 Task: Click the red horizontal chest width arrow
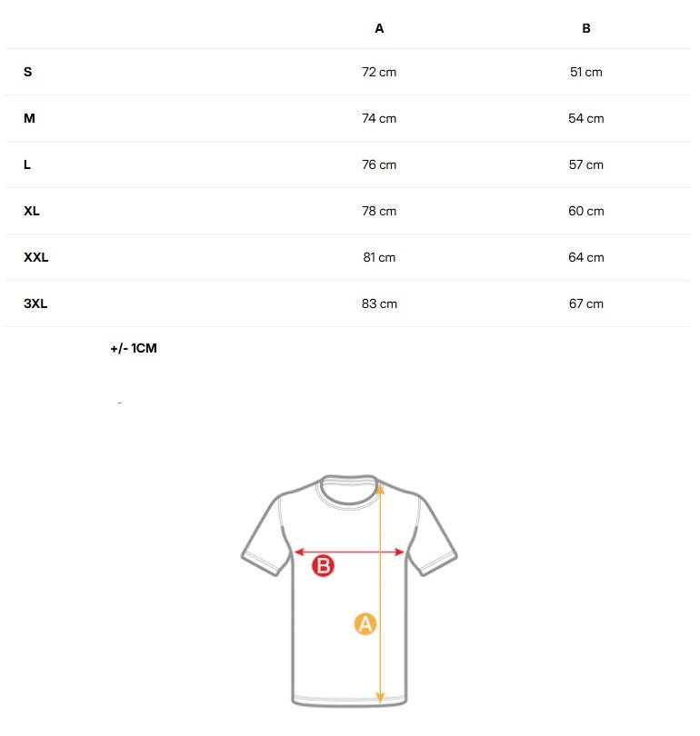click(x=349, y=552)
